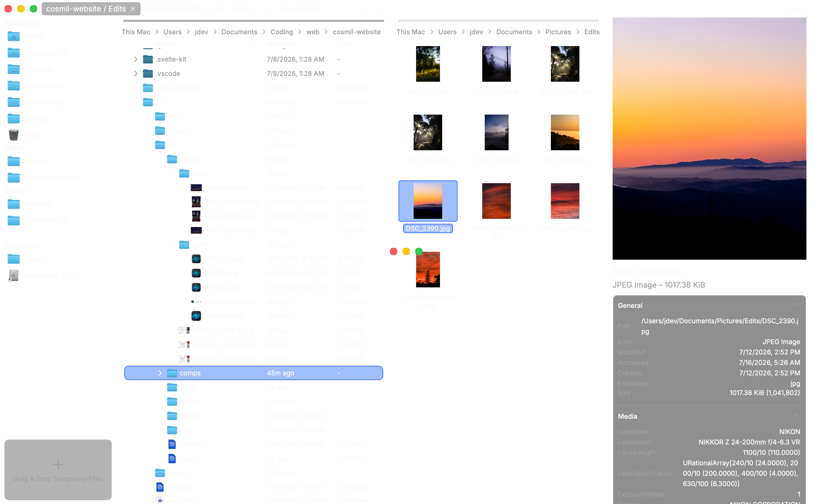The image size is (813, 504).
Task: Select the 64×64.png icon file
Action: coord(196,287)
